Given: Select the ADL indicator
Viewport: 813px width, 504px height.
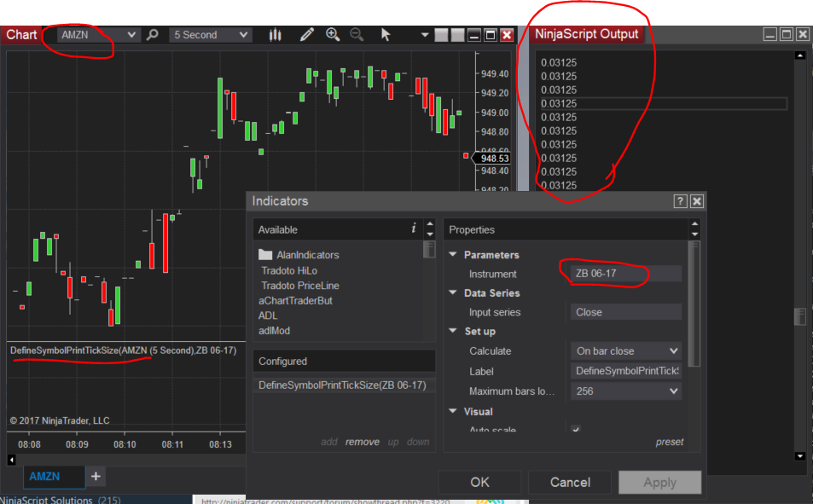Looking at the screenshot, I should (268, 316).
